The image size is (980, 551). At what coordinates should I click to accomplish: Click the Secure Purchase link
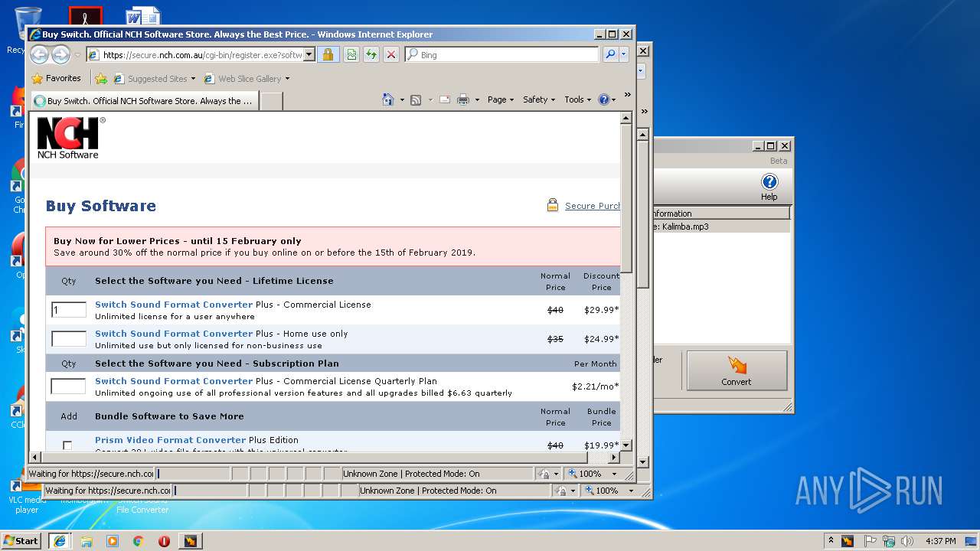point(593,206)
